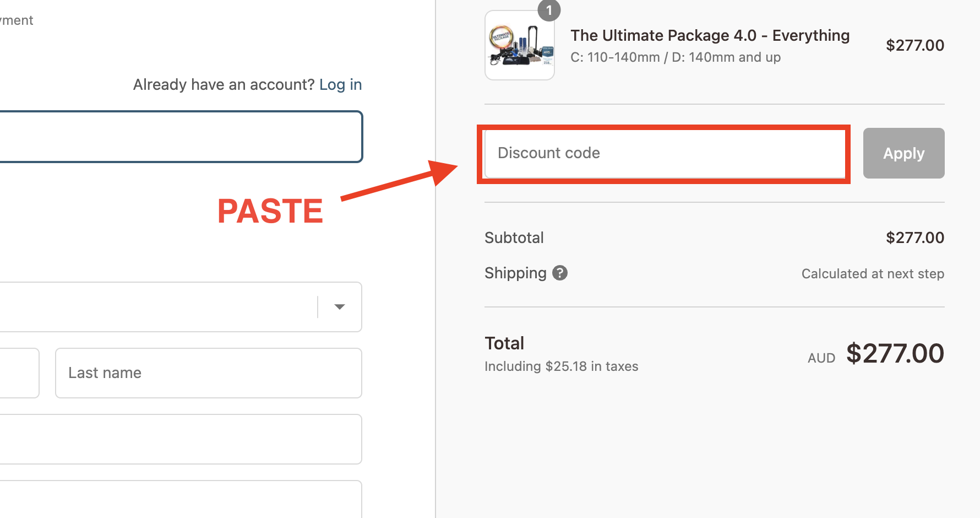Screen dimensions: 980x518
Task: Click the Total amount $277.00
Action: click(x=895, y=353)
